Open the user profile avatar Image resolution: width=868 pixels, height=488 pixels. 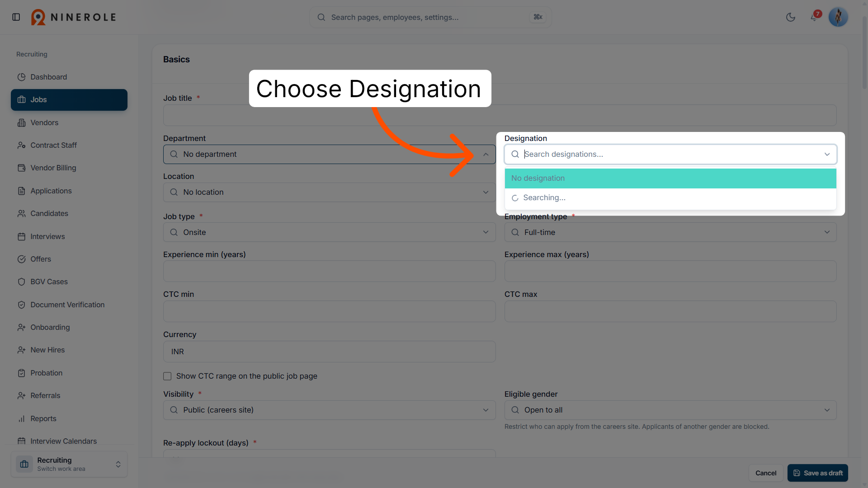click(838, 17)
